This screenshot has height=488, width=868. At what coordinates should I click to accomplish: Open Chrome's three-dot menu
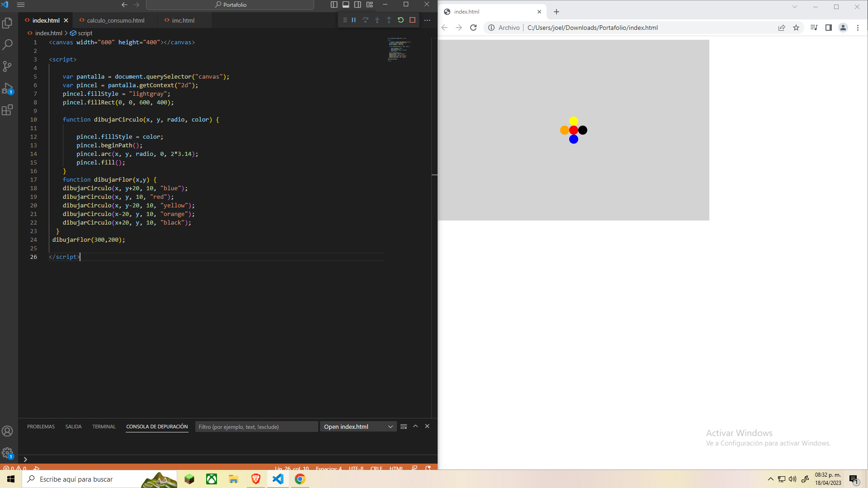point(858,28)
